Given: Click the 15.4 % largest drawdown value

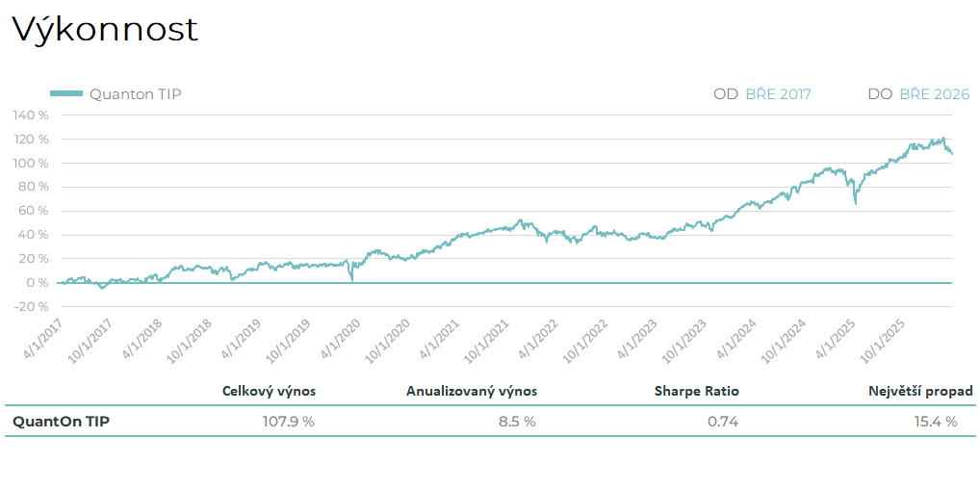Looking at the screenshot, I should (935, 421).
